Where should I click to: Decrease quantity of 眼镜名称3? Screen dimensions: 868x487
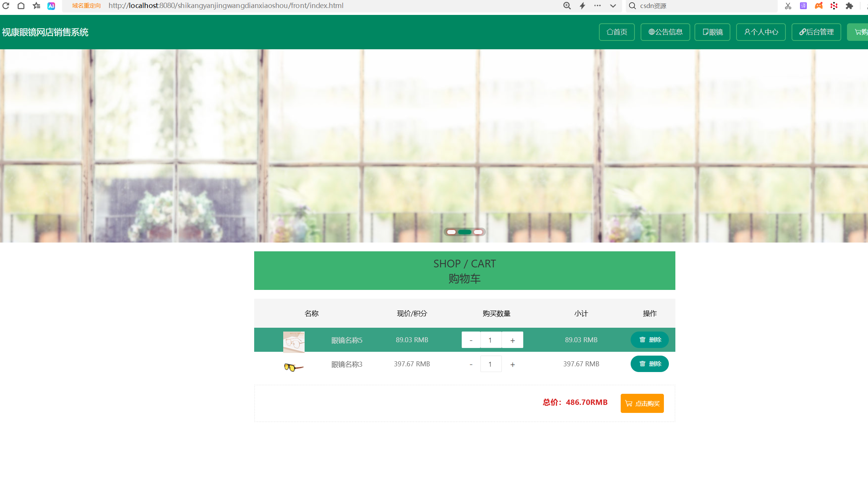[x=471, y=364]
